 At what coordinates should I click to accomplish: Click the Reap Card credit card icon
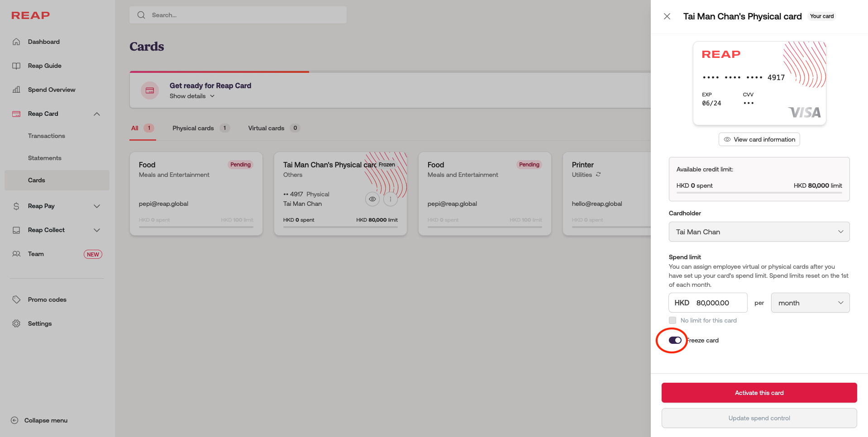(16, 114)
